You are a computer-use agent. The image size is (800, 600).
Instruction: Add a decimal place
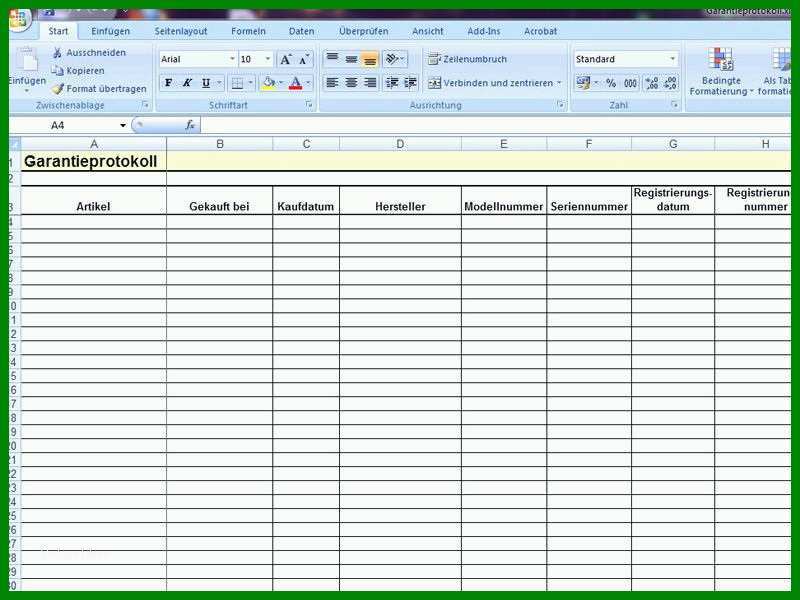[x=652, y=83]
